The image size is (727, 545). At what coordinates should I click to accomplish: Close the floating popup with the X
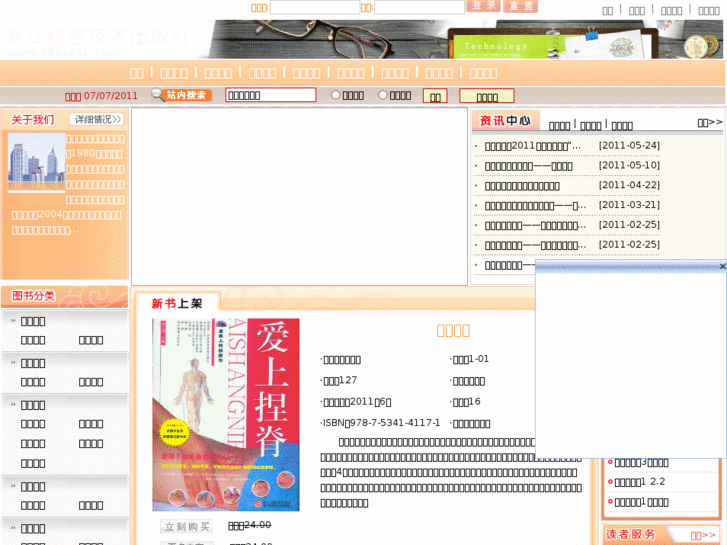pos(722,266)
